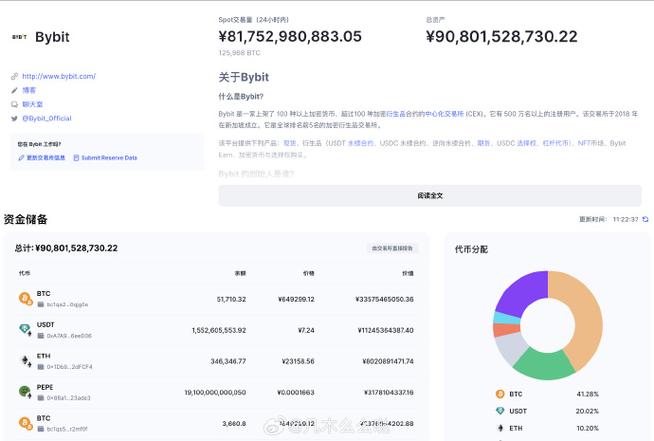Click the update exchange info link
Viewport: 654px width, 441px height.
coord(42,158)
